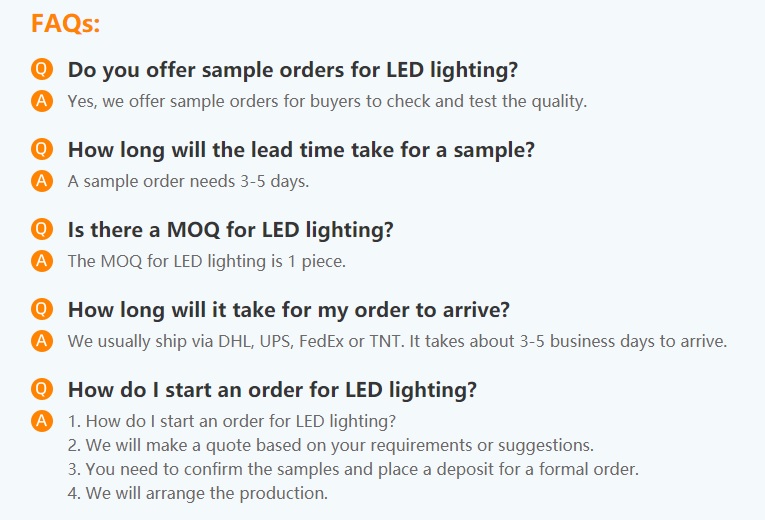Click step 2 about making a quote

pyautogui.click(x=331, y=446)
